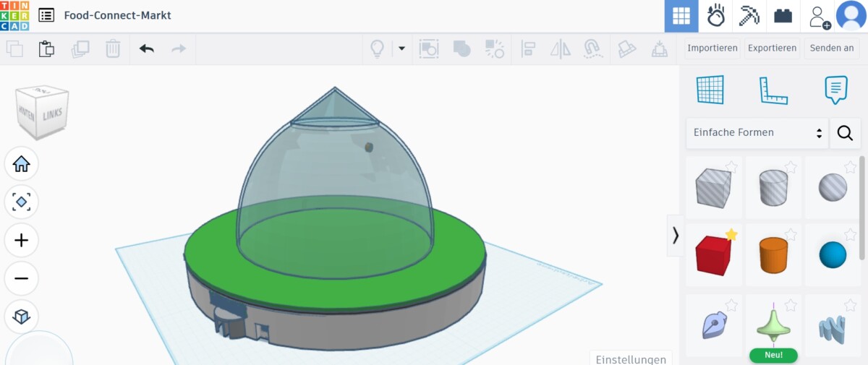This screenshot has width=868, height=365.
Task: Paste using the clipboard icon
Action: click(x=46, y=49)
